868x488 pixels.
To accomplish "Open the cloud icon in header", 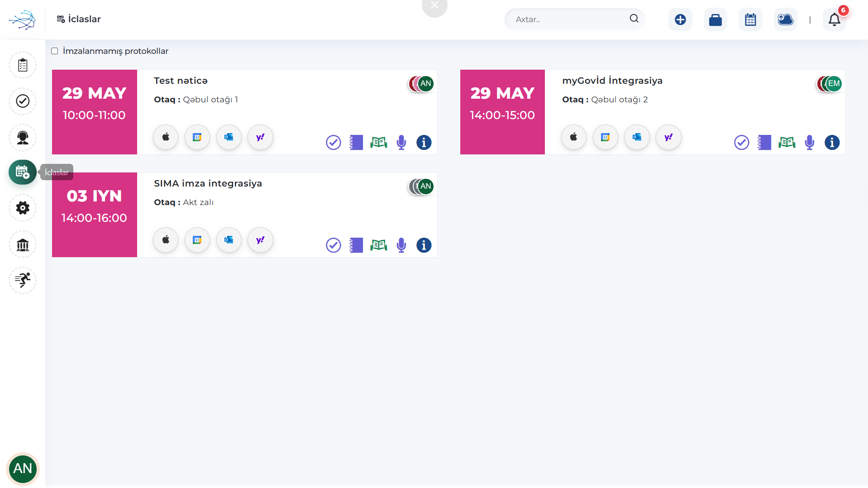I will pyautogui.click(x=786, y=19).
